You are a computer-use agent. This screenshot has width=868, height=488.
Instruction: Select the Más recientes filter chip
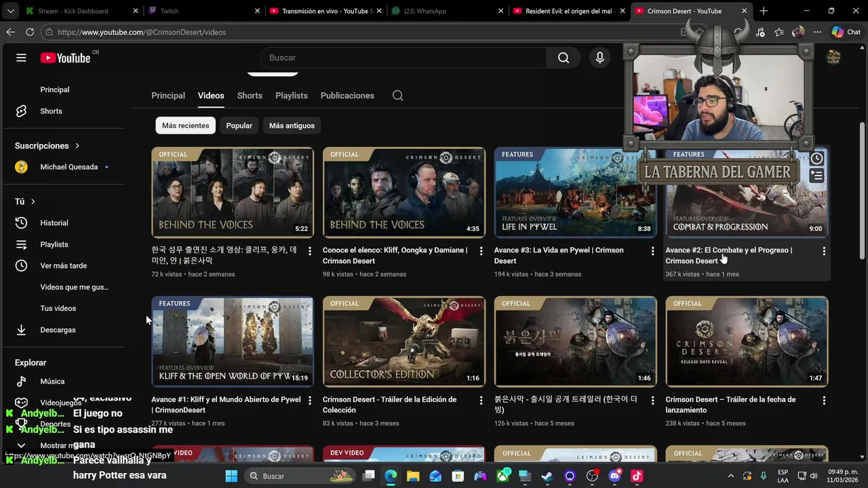185,125
